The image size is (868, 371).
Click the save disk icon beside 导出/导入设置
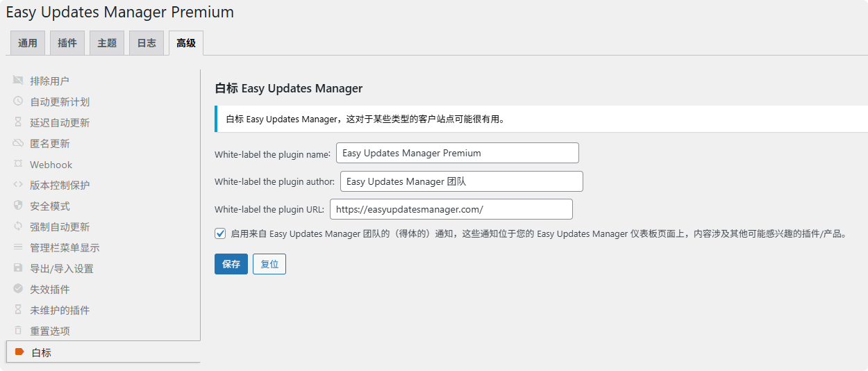[18, 268]
